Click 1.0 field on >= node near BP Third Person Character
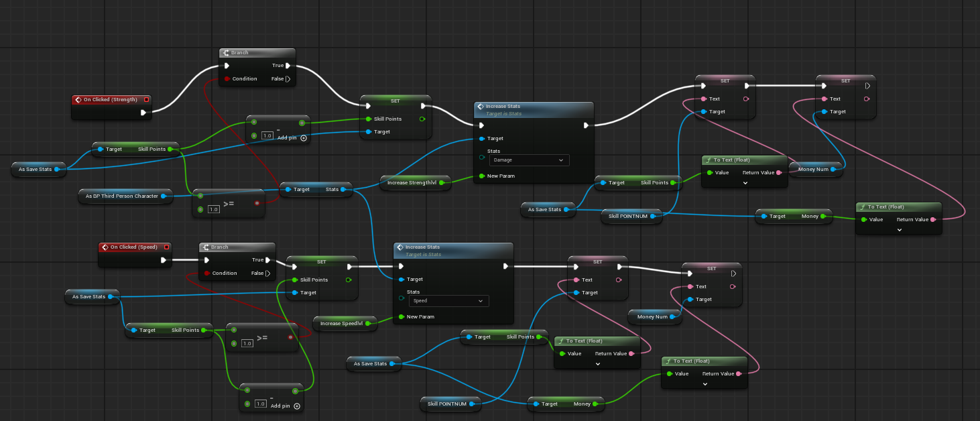980x421 pixels. pyautogui.click(x=213, y=209)
